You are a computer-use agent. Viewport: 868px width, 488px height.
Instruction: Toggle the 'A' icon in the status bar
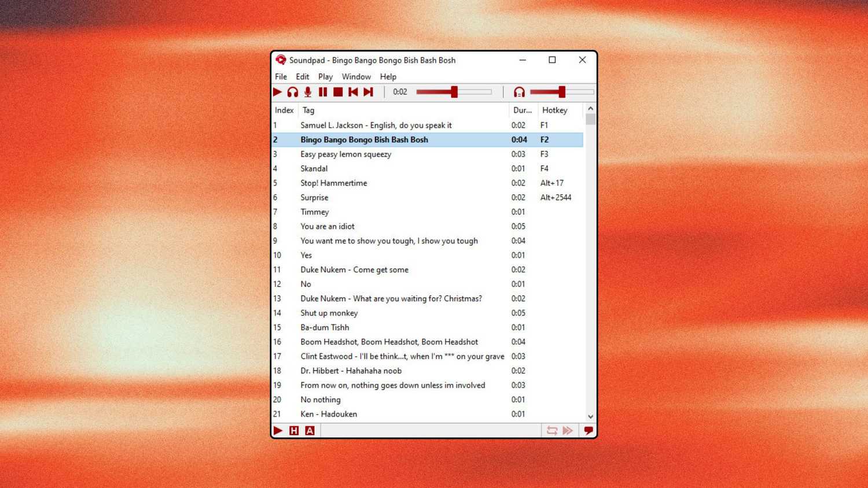pos(310,430)
